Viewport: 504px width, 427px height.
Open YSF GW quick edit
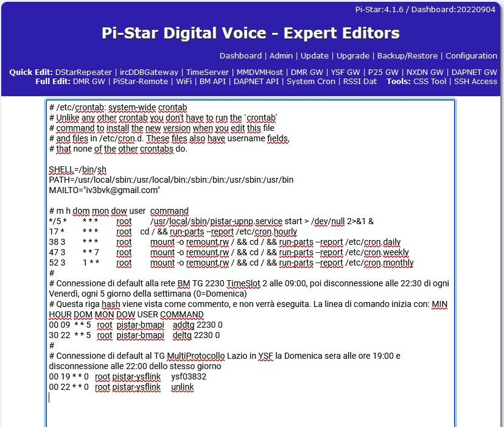(x=345, y=72)
